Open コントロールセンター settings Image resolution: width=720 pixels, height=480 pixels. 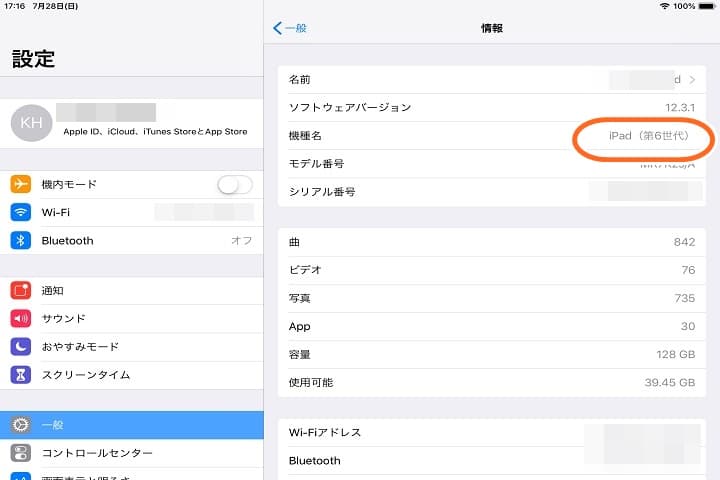[x=132, y=453]
